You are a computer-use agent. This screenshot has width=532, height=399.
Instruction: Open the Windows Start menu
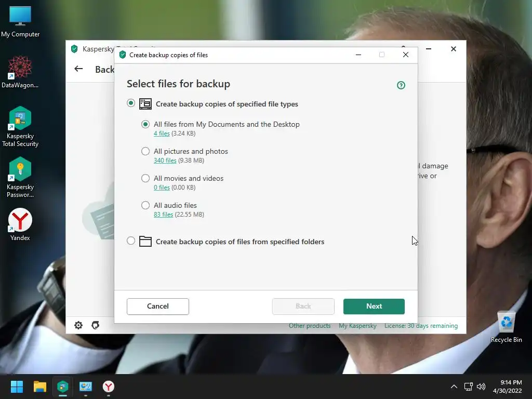(17, 387)
